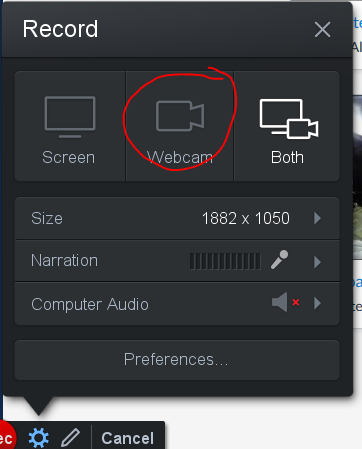Expand the Size options arrow
The width and height of the screenshot is (362, 449).
317,218
